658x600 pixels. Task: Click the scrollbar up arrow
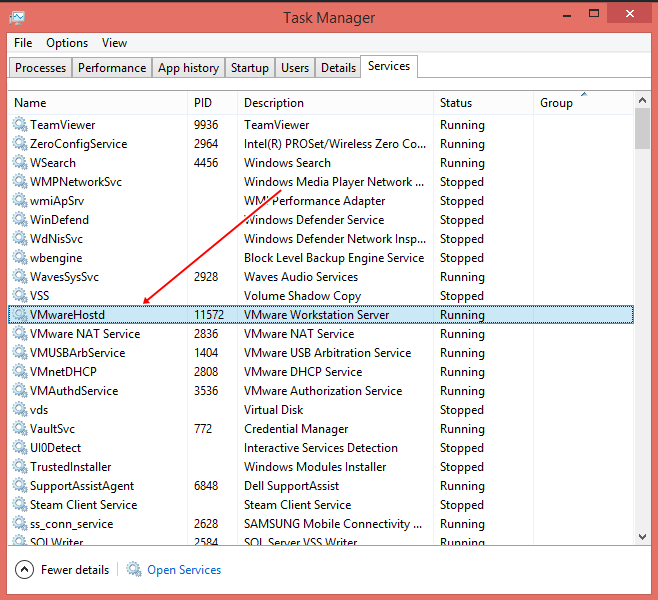coord(642,100)
